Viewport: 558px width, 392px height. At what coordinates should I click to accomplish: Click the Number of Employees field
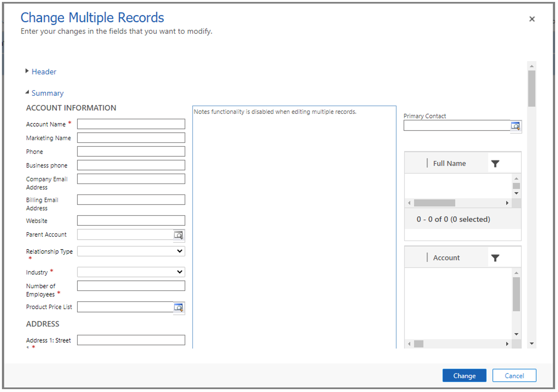131,285
